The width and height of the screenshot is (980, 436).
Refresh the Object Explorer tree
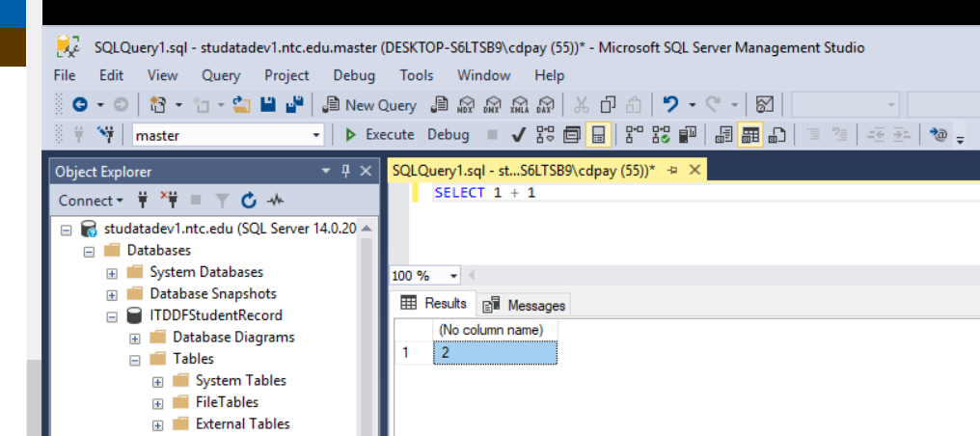(249, 200)
